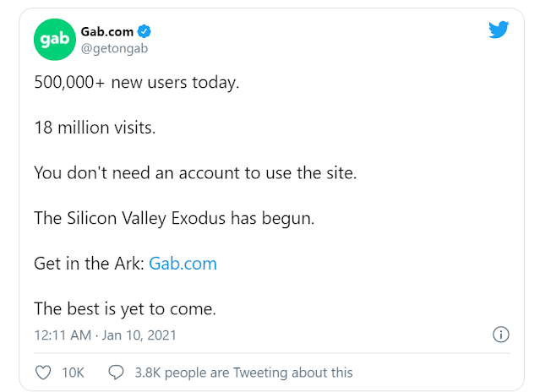Image resolution: width=540 pixels, height=392 pixels.
Task: Click 'The Silicon Valley Exodus has begun.' text
Action: (174, 219)
